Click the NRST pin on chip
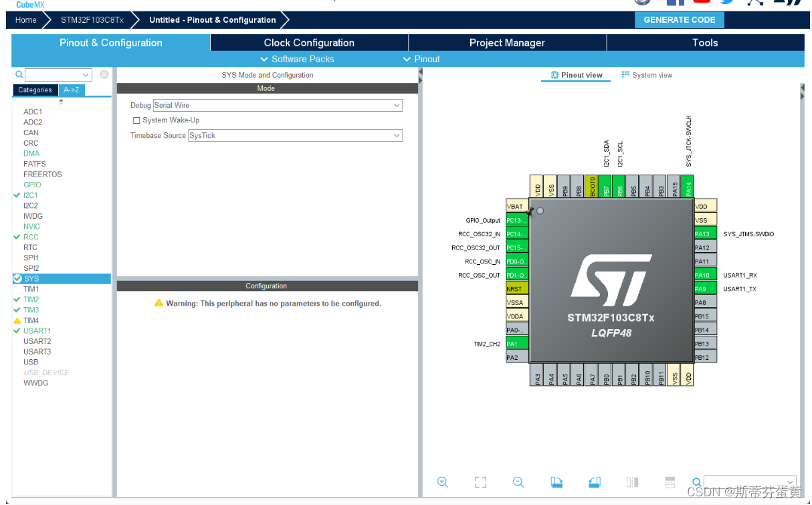 coord(517,289)
